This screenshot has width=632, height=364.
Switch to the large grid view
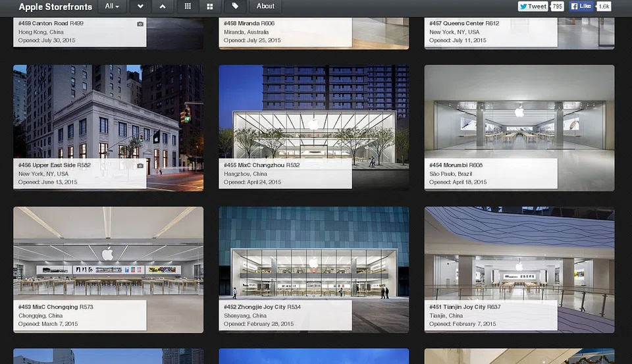(x=209, y=7)
